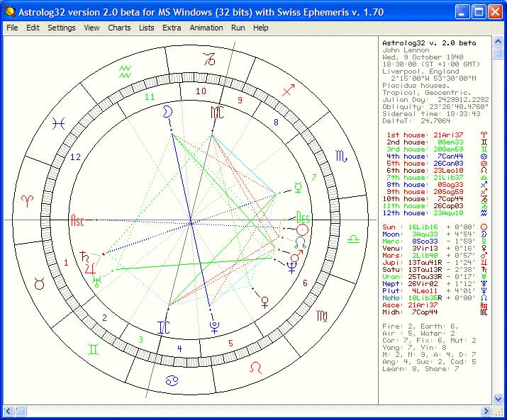Click the Mars glyph in the chart wheel

[296, 256]
